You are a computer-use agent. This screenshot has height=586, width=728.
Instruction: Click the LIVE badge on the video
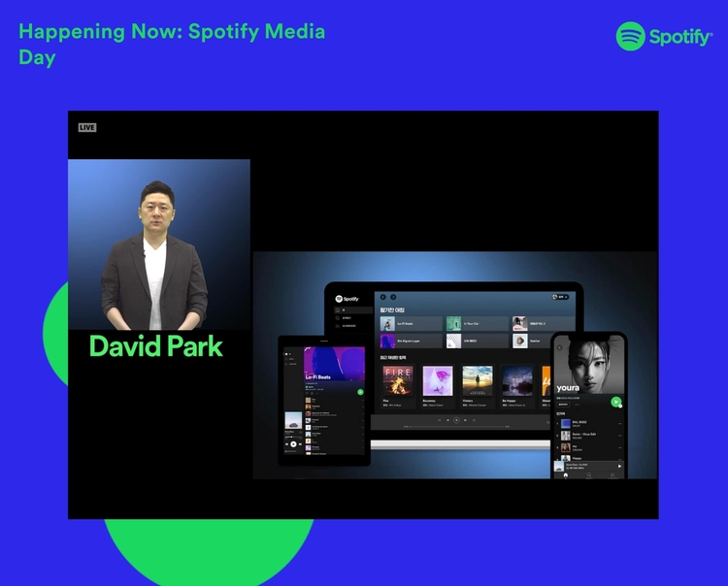coord(87,127)
